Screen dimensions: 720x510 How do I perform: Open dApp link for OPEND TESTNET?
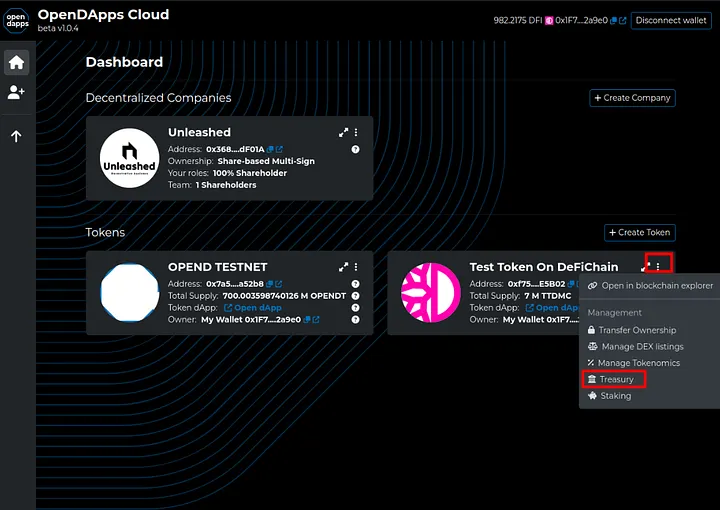pos(253,308)
